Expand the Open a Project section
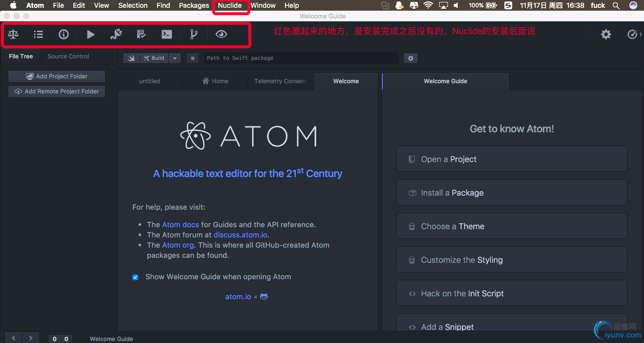Image resolution: width=644 pixels, height=343 pixels. click(512, 159)
